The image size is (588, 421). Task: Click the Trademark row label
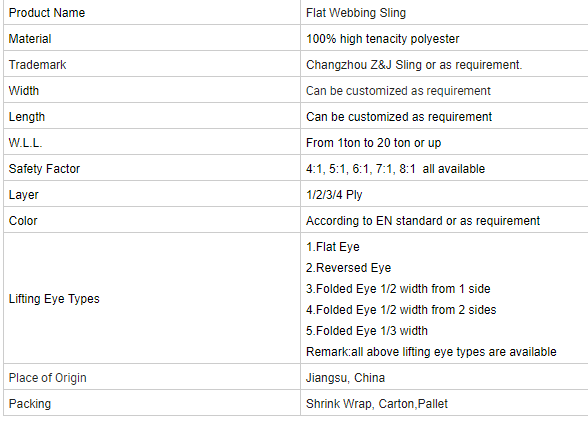coord(38,64)
